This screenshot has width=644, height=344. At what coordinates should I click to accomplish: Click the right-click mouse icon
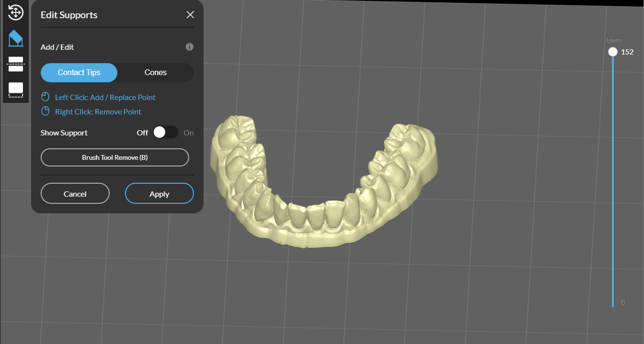pos(45,111)
